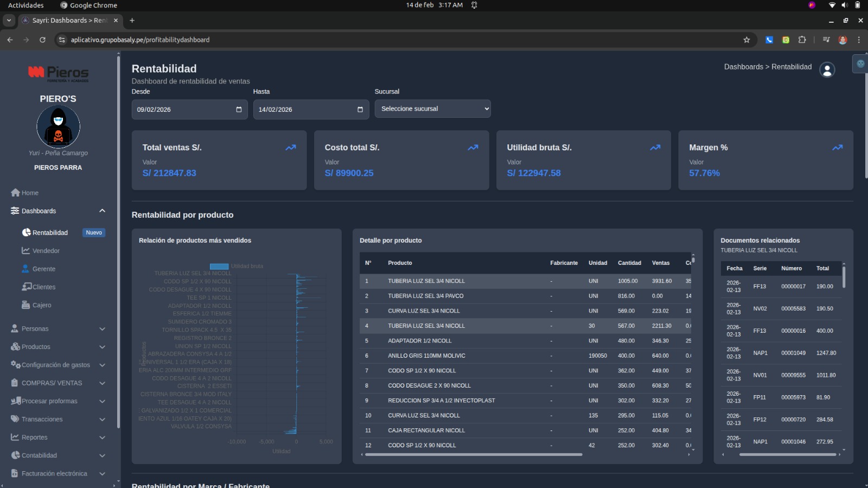Click the Cajero sidebar icon

click(25, 305)
